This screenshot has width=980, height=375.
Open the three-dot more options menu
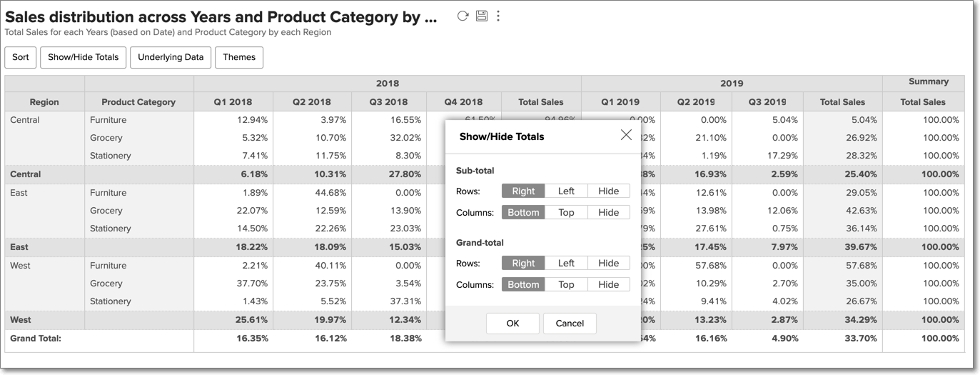coord(498,16)
